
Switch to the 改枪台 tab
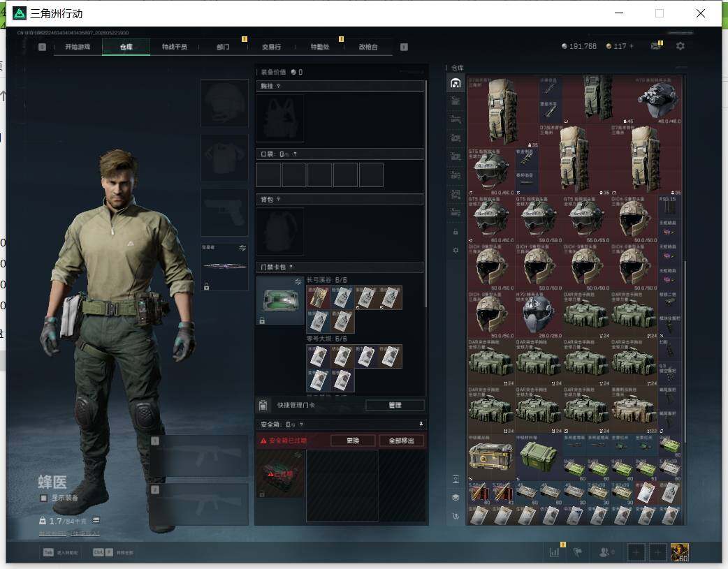click(368, 47)
